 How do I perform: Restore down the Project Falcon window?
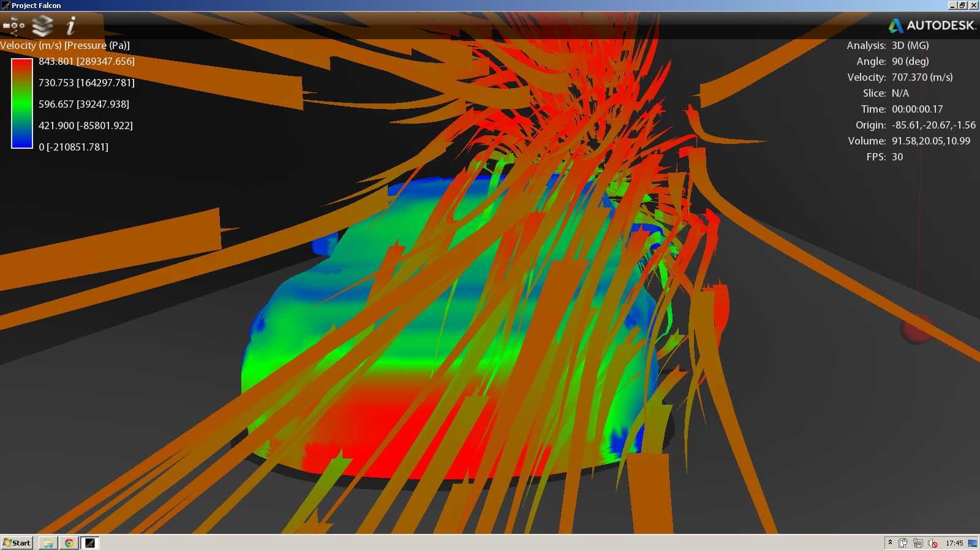[963, 6]
